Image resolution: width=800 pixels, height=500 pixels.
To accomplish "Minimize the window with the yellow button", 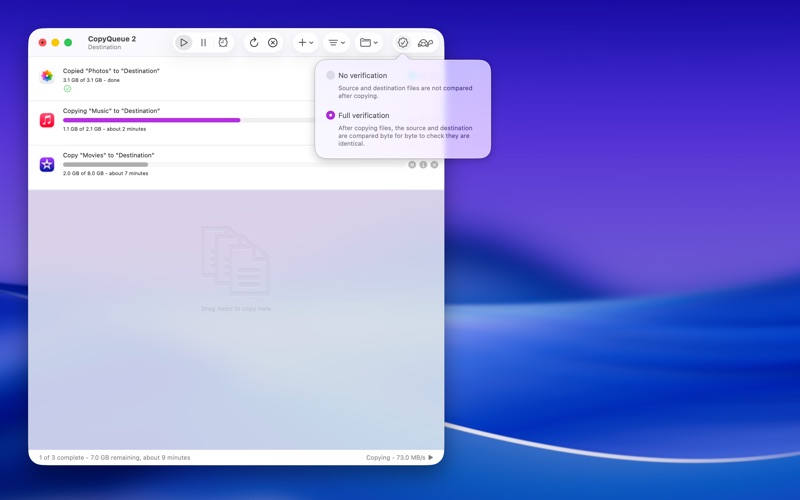I will [x=55, y=43].
